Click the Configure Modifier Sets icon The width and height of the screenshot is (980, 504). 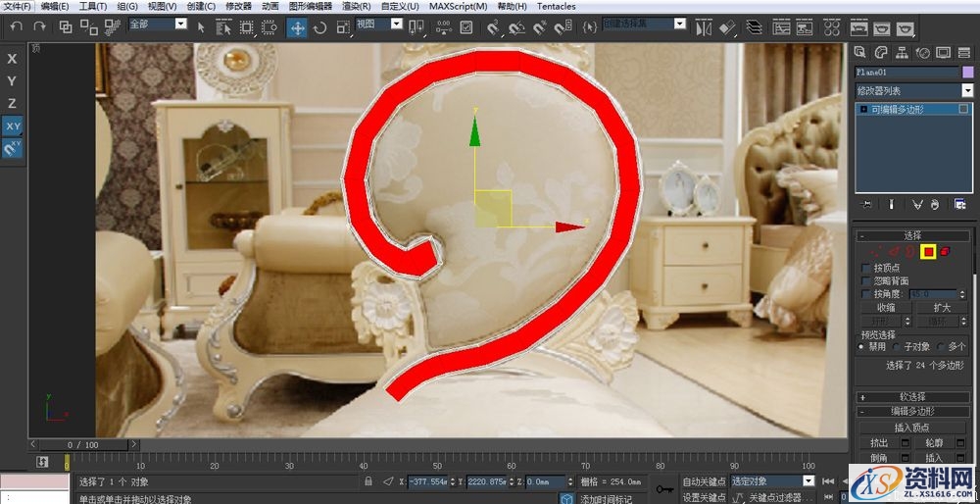[959, 204]
